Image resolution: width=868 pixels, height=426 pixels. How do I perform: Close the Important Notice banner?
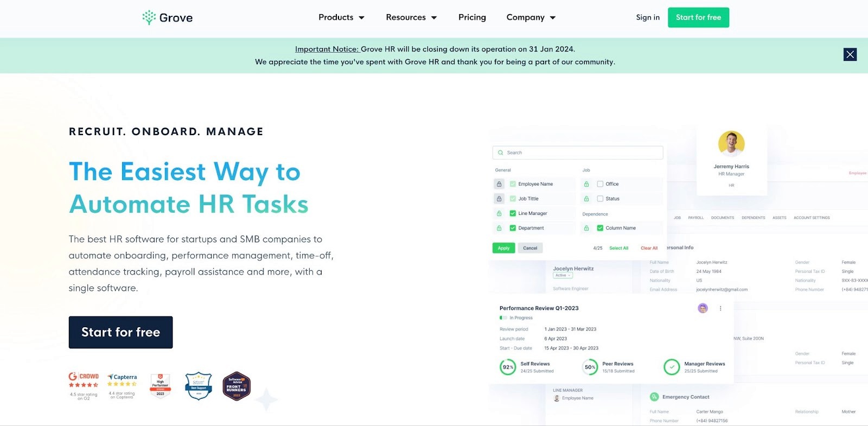[x=850, y=54]
